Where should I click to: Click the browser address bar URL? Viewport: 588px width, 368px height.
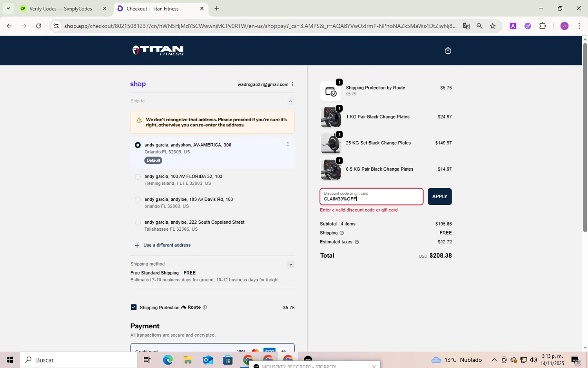260,26
